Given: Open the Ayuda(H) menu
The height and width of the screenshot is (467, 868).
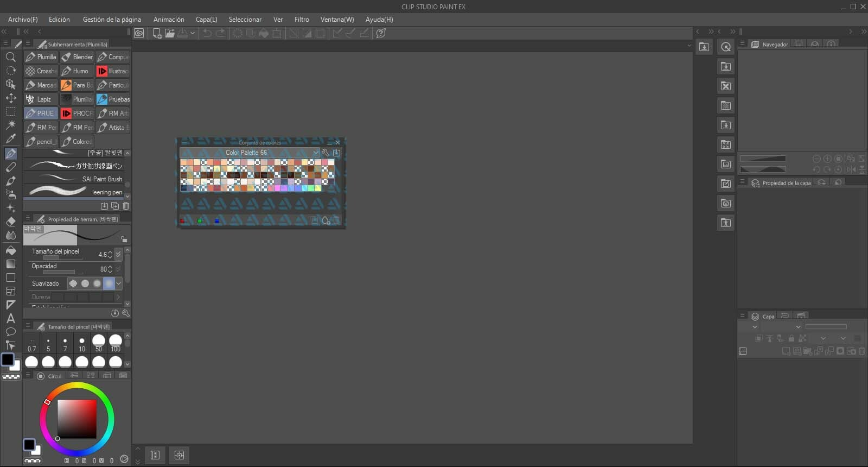Looking at the screenshot, I should 379,20.
